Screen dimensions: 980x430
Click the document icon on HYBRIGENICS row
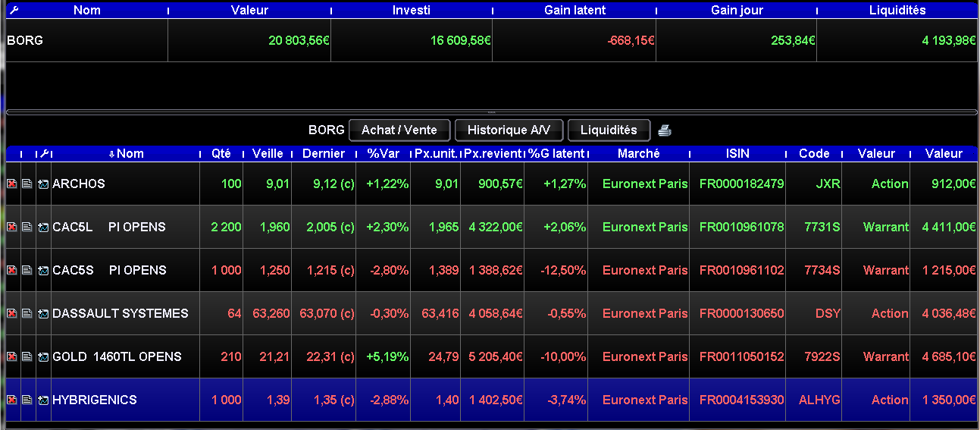pos(27,400)
